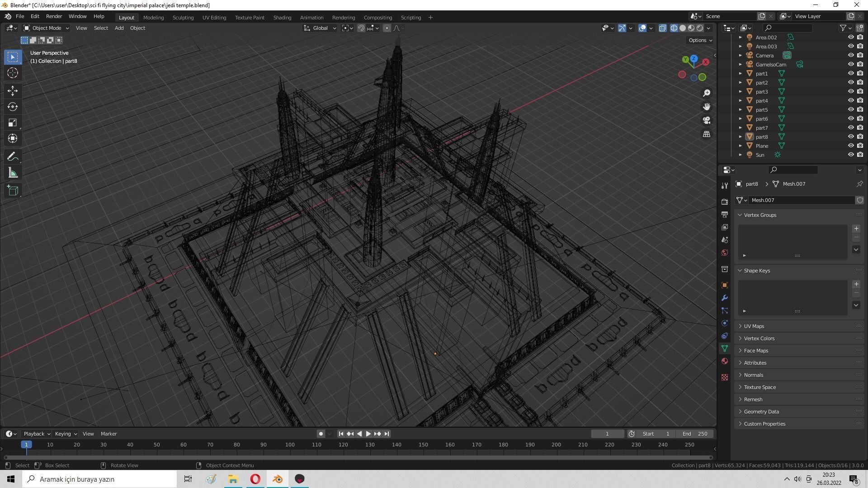This screenshot has width=868, height=488.
Task: Toggle X-Ray in viewport header
Action: (x=662, y=28)
